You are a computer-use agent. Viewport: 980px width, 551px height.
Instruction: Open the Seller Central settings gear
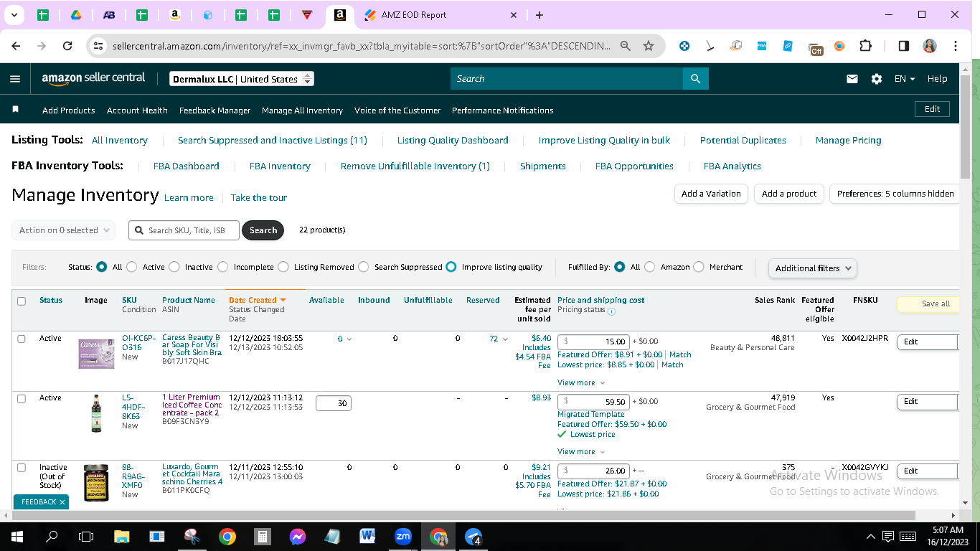876,79
